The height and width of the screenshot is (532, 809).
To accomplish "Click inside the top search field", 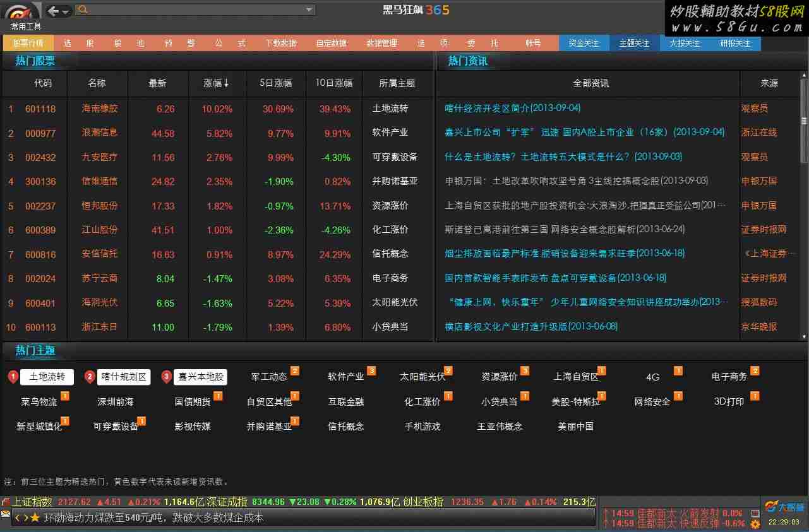I will [x=196, y=10].
